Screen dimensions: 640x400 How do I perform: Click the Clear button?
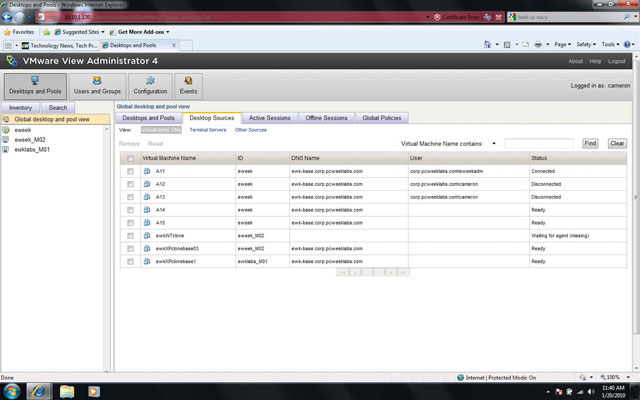[x=617, y=144]
